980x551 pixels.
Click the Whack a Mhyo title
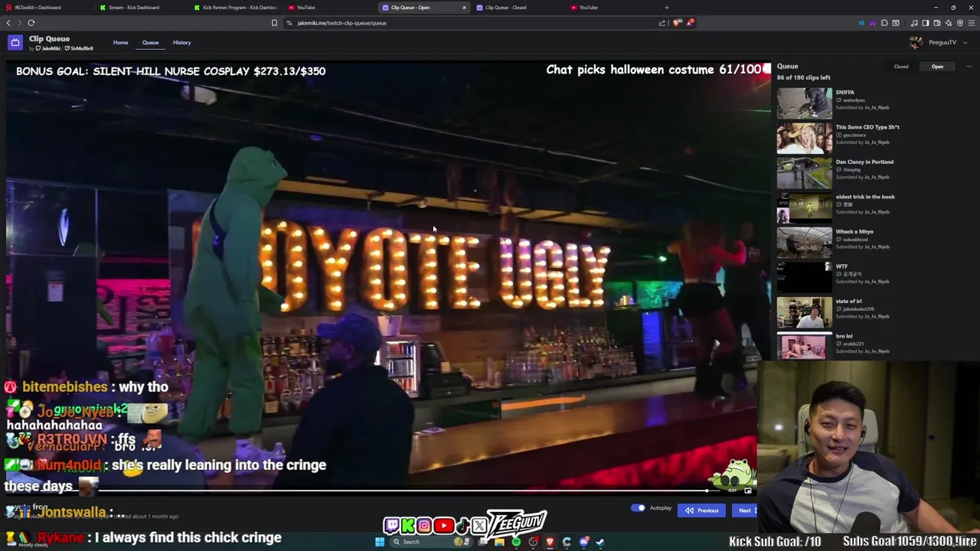[x=854, y=232]
